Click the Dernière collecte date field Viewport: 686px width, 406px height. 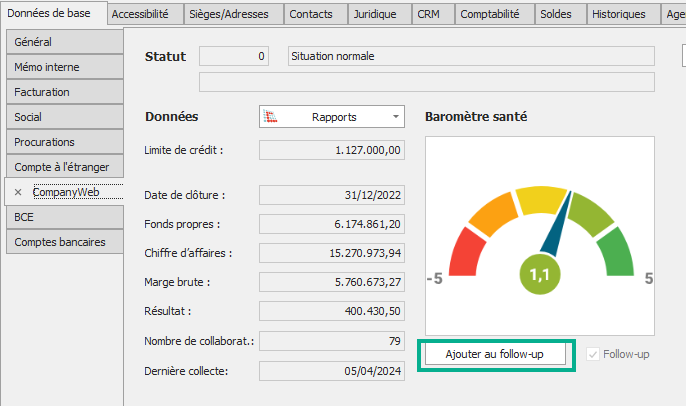tap(332, 371)
